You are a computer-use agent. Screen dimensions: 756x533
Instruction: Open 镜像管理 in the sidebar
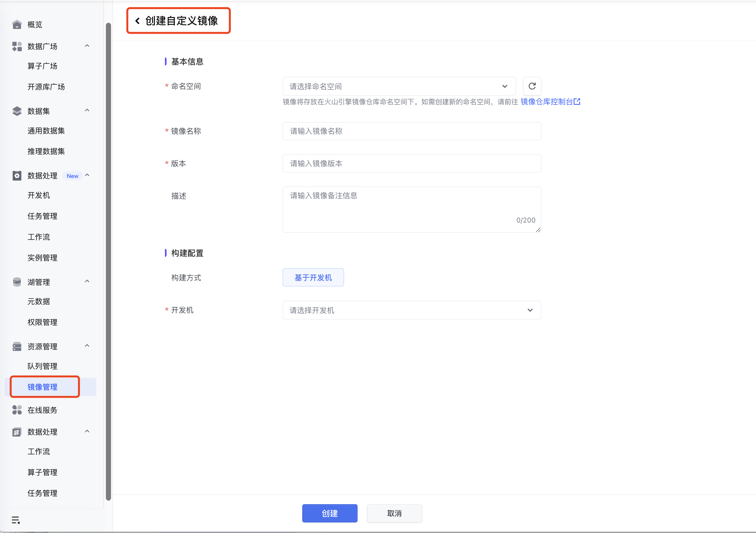pos(42,387)
